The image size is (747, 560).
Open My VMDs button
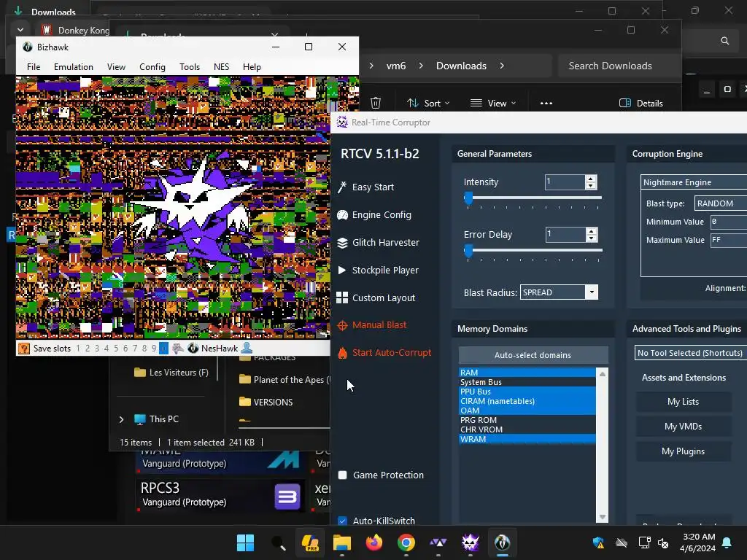pos(683,427)
